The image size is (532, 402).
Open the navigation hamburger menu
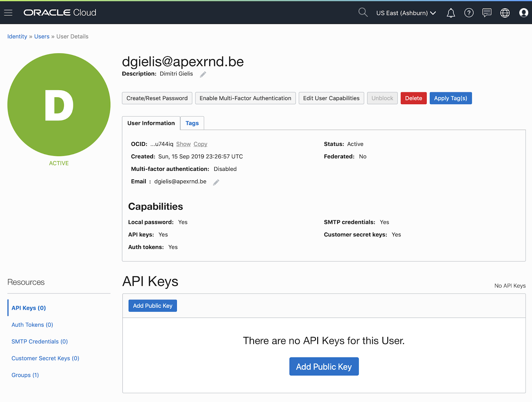[x=8, y=13]
